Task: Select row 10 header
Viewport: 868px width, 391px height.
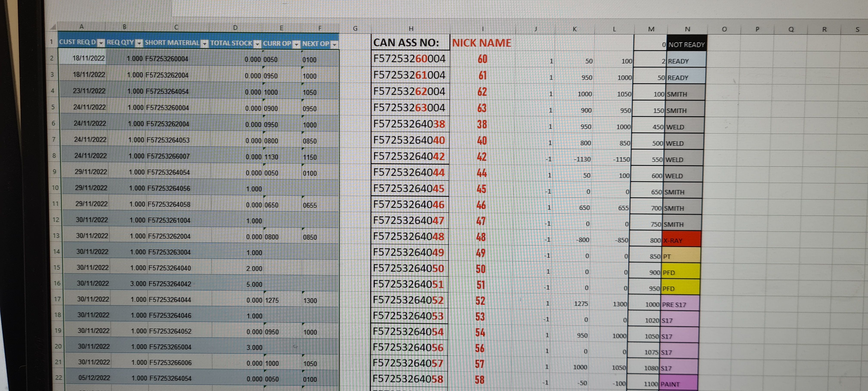Action: 55,188
